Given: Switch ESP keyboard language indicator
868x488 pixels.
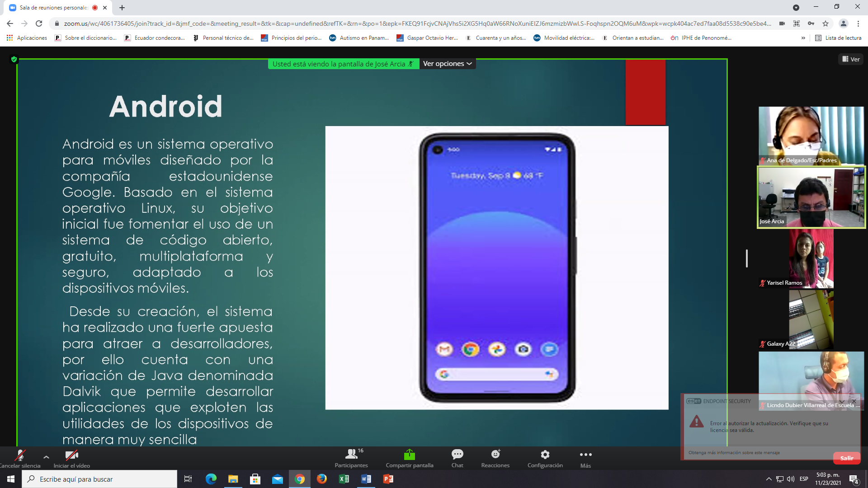Looking at the screenshot, I should point(804,479).
